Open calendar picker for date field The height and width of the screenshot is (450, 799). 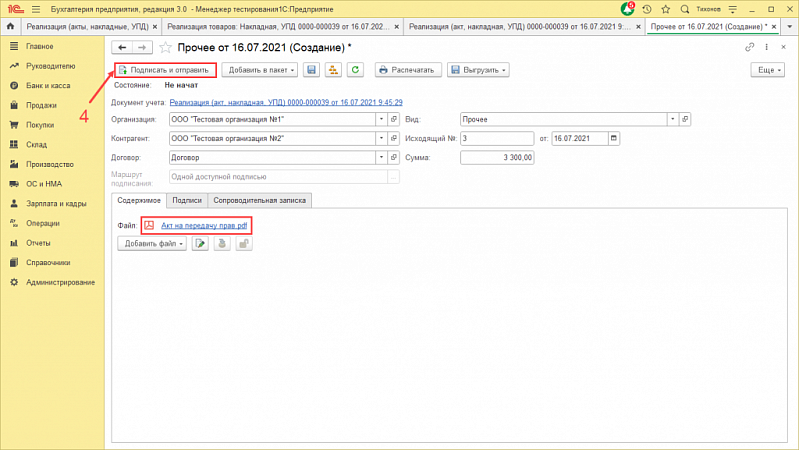[x=614, y=138]
